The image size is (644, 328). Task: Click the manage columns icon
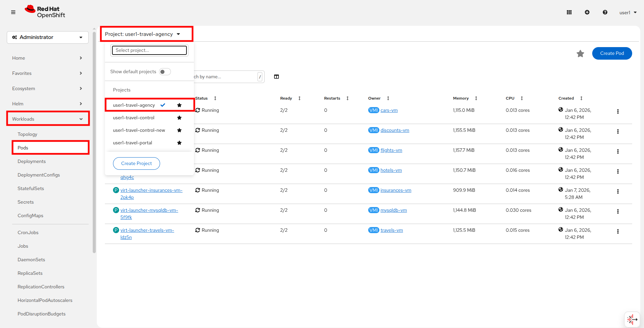click(x=276, y=77)
